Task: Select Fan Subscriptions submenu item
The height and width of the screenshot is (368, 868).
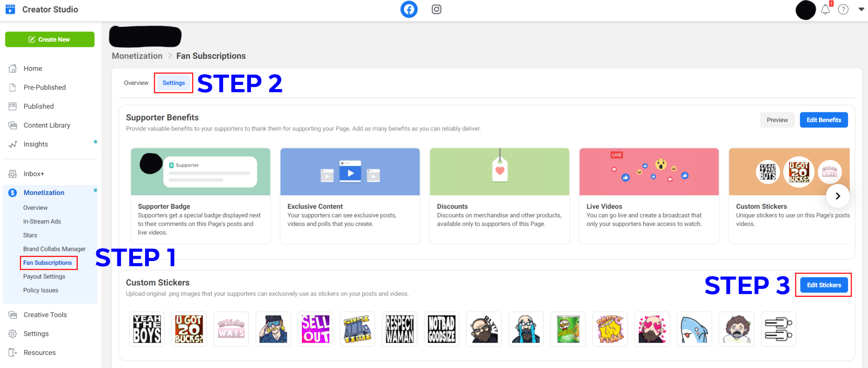Action: point(47,263)
